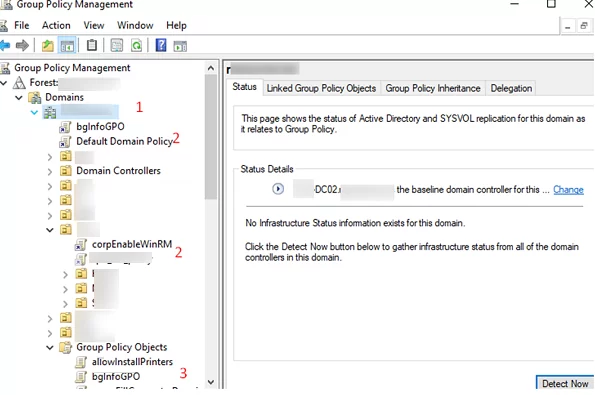The height and width of the screenshot is (395, 595).
Task: Go back with the Back arrow
Action: (x=5, y=46)
